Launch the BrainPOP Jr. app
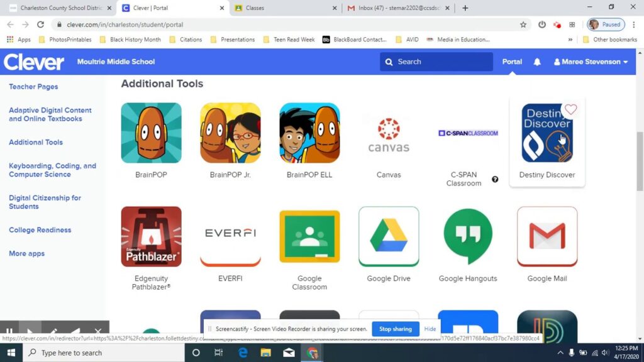Image resolution: width=644 pixels, height=362 pixels. 230,133
